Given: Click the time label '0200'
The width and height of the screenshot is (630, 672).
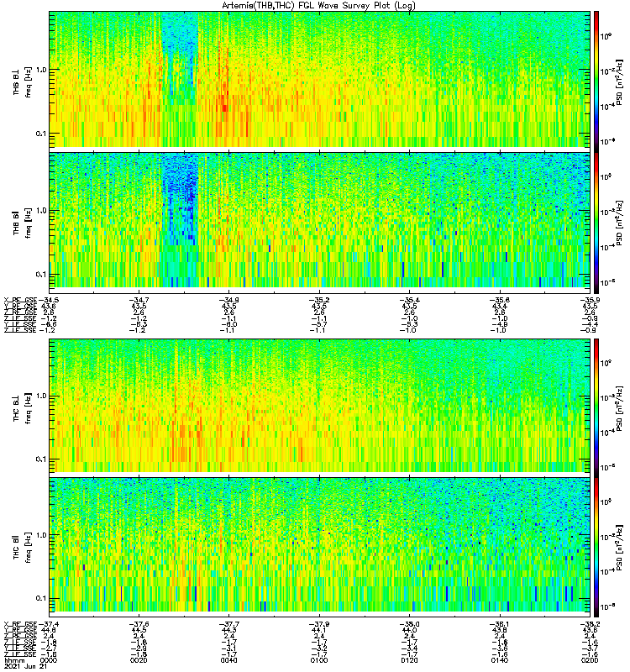Looking at the screenshot, I should tap(590, 660).
